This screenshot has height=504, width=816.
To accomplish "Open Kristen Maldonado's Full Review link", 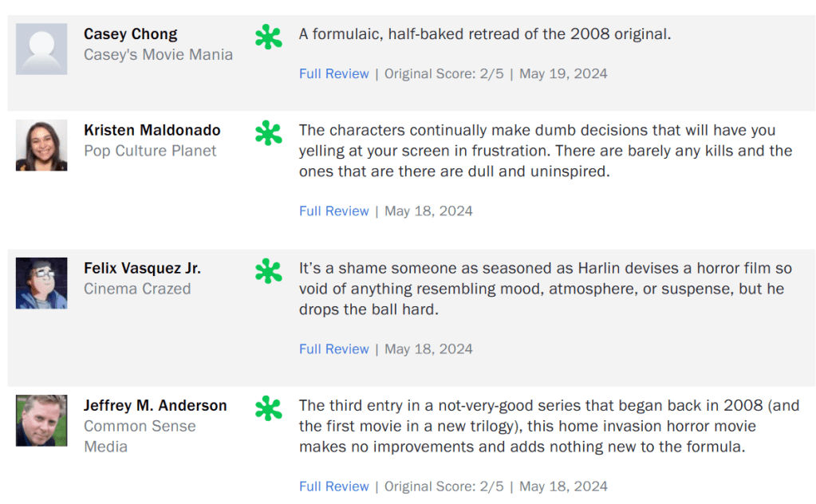I will click(334, 211).
